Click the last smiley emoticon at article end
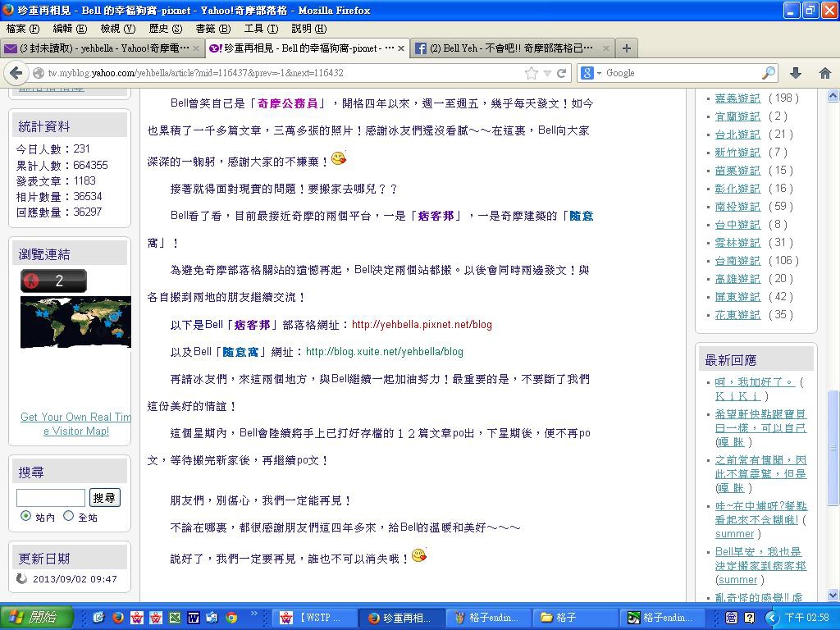Screen dimensions: 840x630 [419, 555]
